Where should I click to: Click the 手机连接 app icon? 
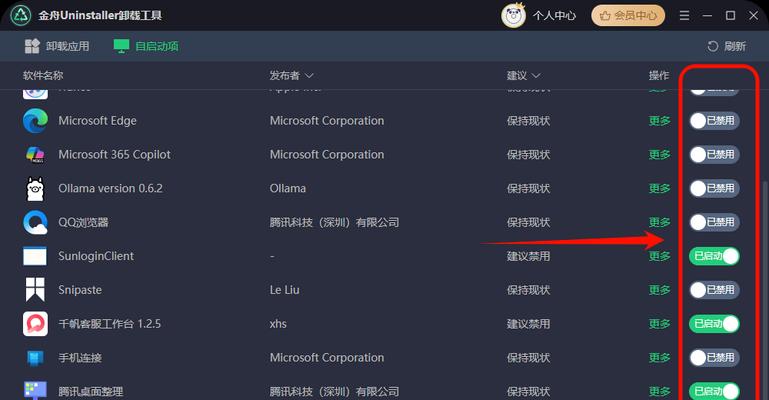[x=35, y=358]
